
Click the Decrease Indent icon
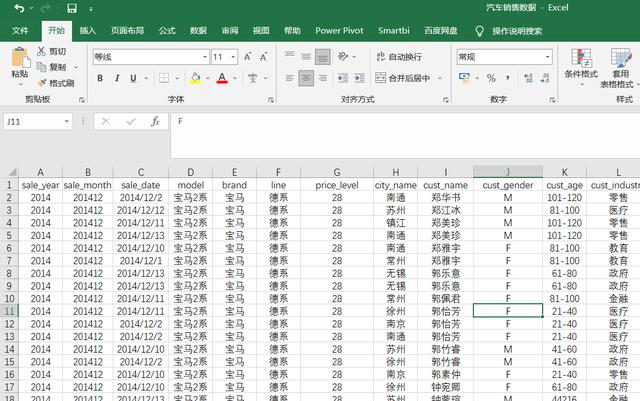tap(343, 78)
